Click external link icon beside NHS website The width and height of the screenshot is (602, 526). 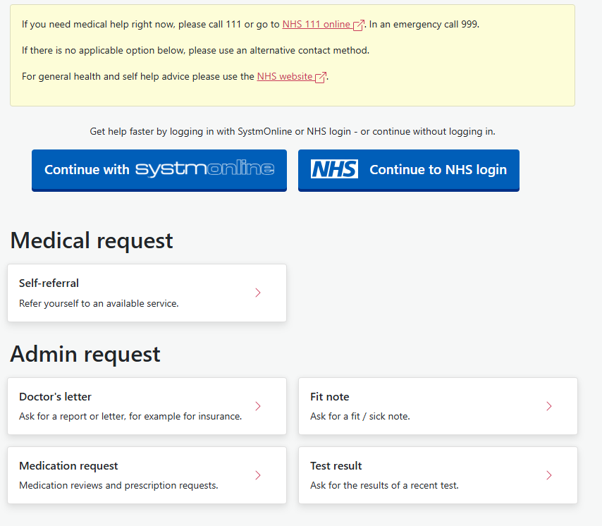321,77
